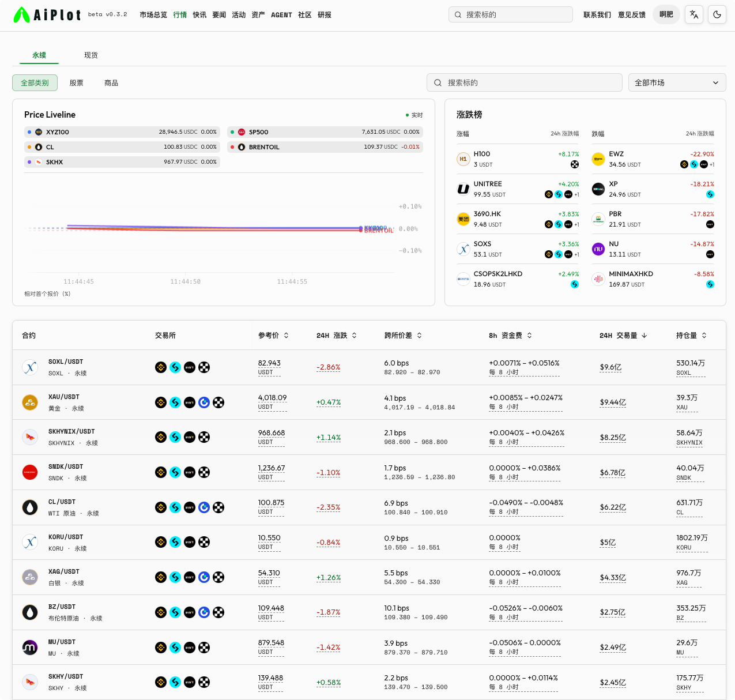Click the SNDK red token icon
Image resolution: width=735 pixels, height=700 pixels.
point(30,472)
